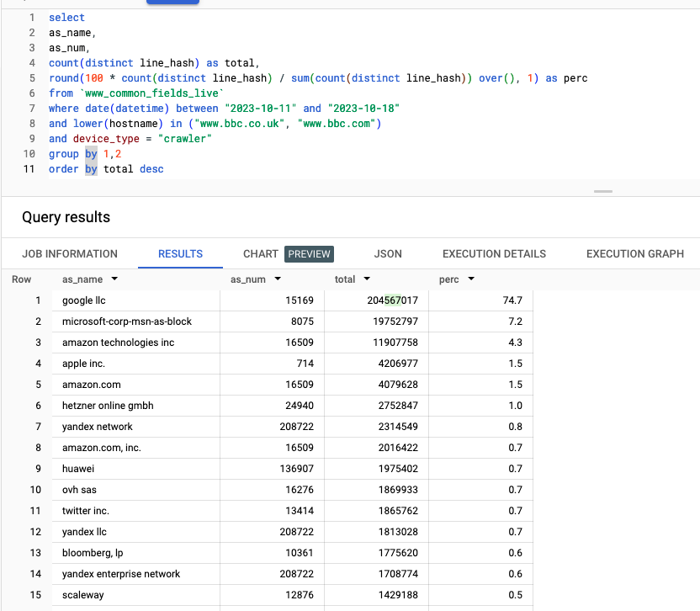The image size is (700, 611).
Task: Click the as_num value 12876
Action: tap(300, 594)
